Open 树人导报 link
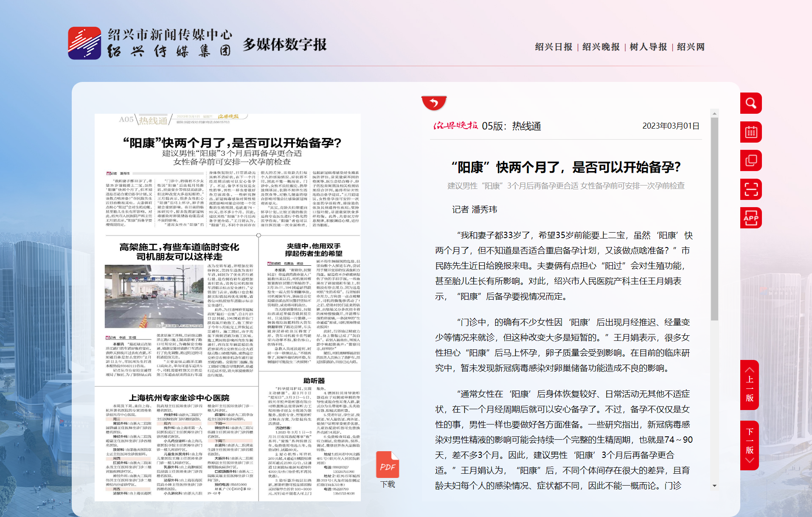 point(648,47)
